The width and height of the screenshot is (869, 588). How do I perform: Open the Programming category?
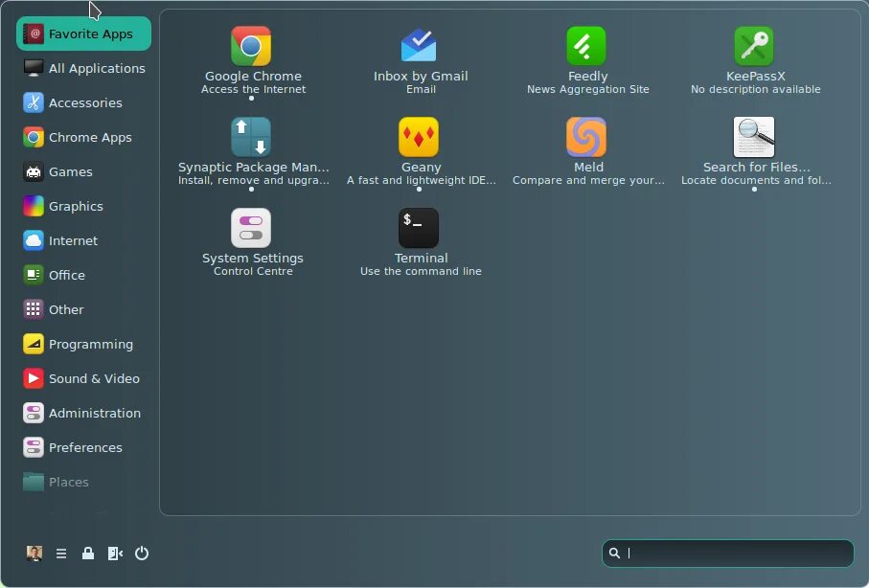point(83,344)
